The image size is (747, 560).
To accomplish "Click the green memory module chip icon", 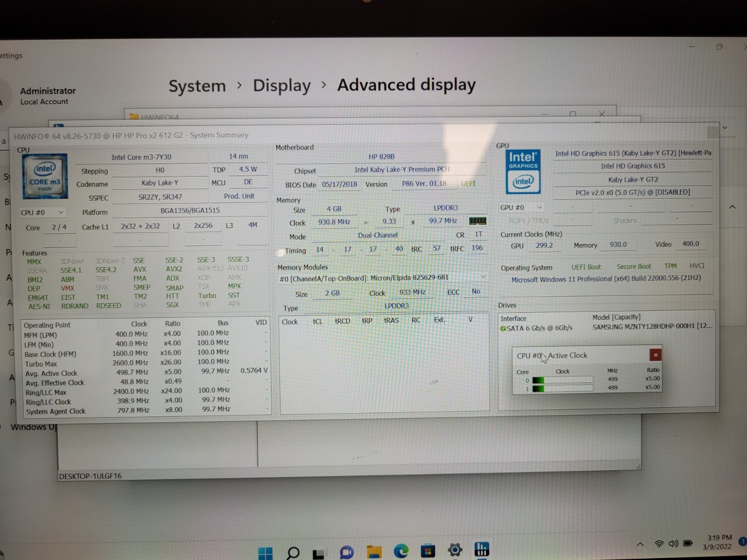I will 477,221.
